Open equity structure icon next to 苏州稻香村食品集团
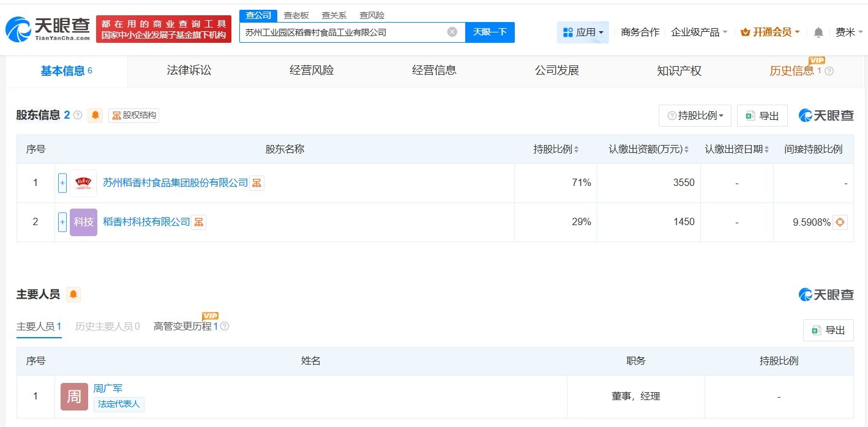This screenshot has height=427, width=868. (256, 183)
